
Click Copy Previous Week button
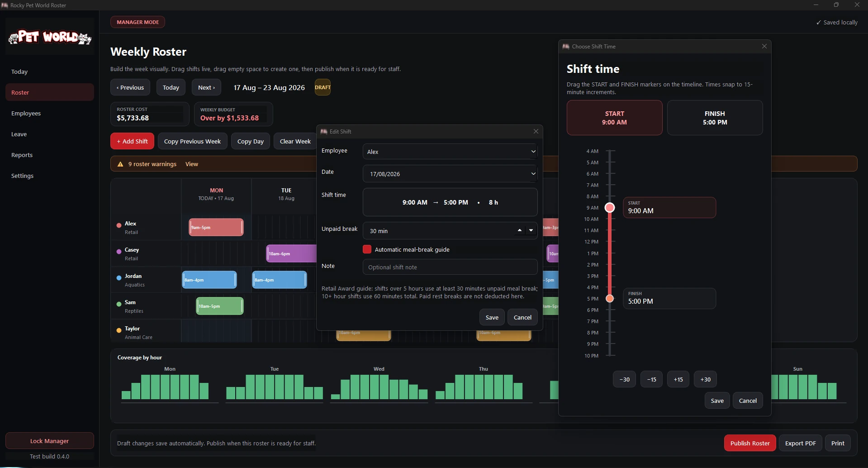click(192, 141)
